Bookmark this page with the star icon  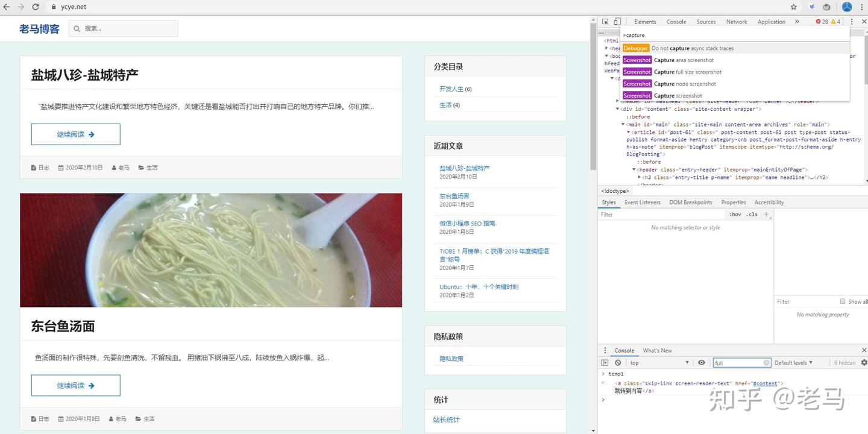click(794, 7)
